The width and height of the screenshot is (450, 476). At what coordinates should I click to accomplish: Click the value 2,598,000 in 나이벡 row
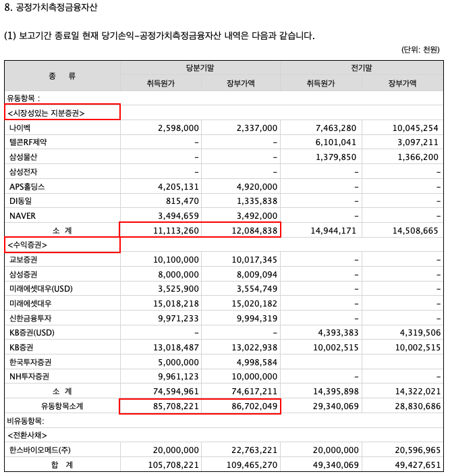coord(178,128)
